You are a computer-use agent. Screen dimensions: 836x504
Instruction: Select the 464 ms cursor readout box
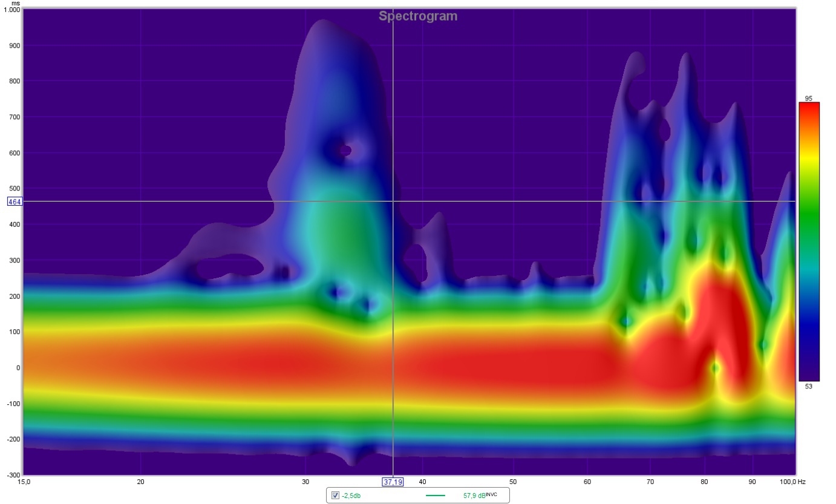coord(15,201)
